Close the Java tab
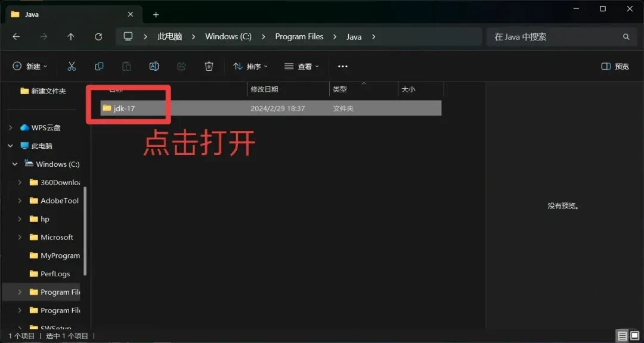This screenshot has height=343, width=644. [x=130, y=14]
